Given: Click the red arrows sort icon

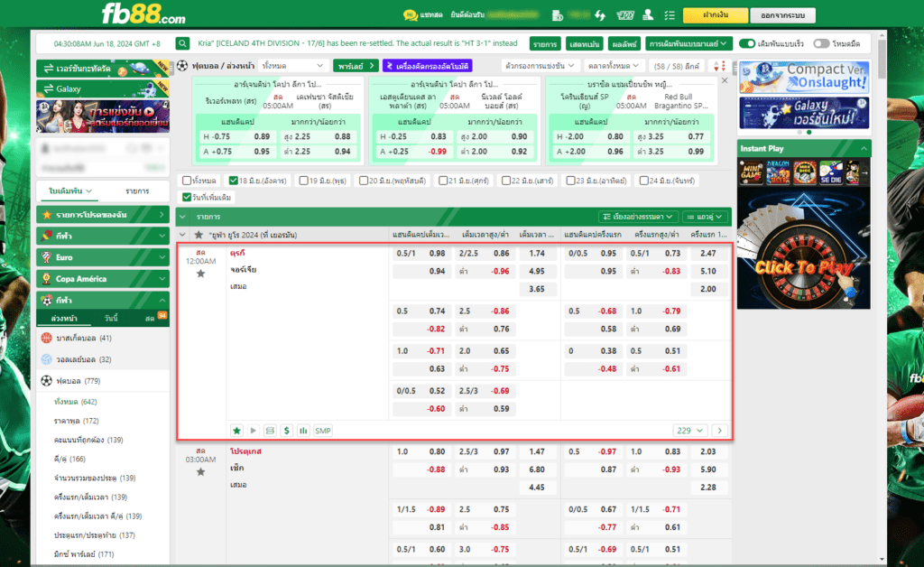Looking at the screenshot, I should click(x=719, y=66).
